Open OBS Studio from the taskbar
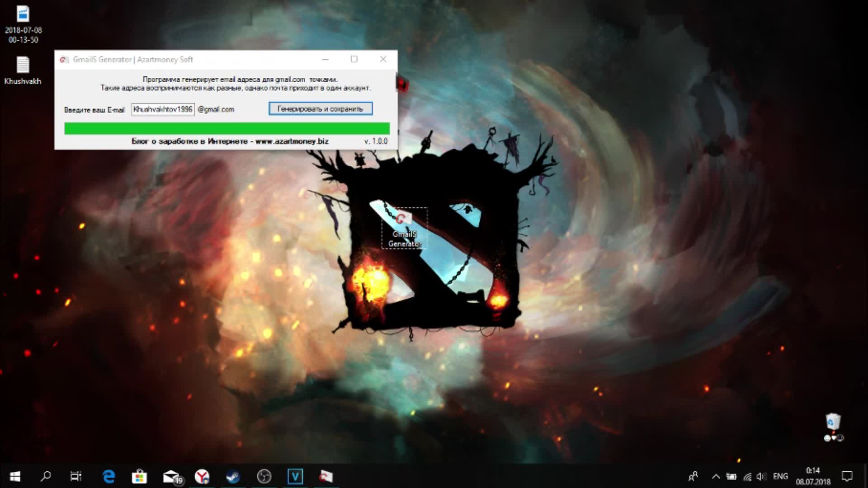 [264, 476]
